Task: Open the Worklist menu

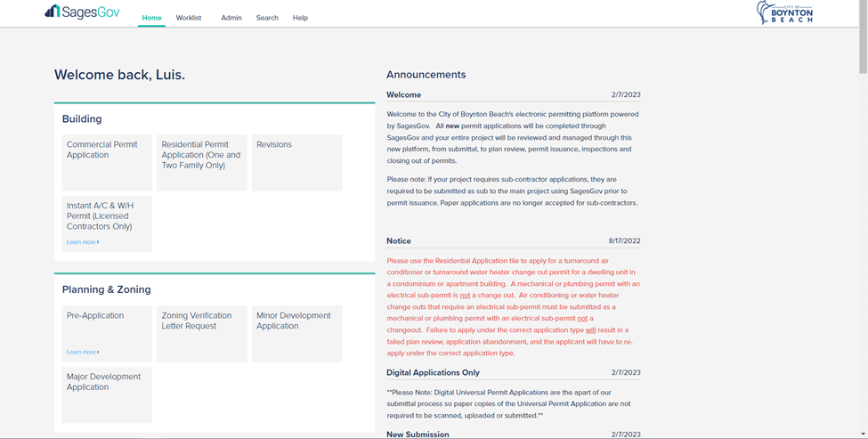Action: (x=189, y=18)
